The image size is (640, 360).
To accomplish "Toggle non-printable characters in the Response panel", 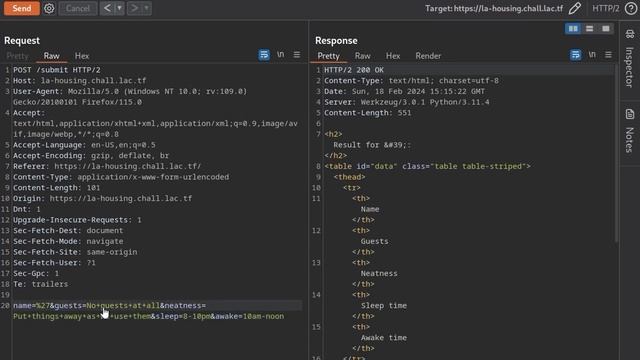I will (x=592, y=55).
